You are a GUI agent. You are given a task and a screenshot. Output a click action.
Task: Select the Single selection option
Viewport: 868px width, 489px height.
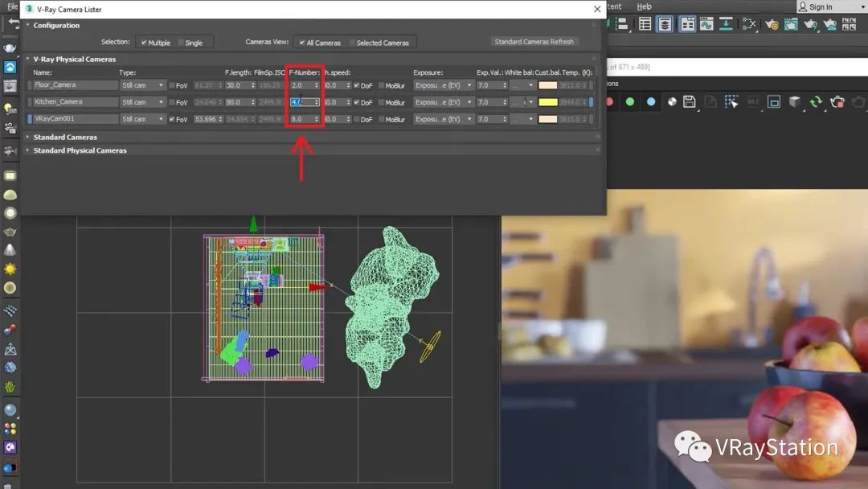coord(181,43)
